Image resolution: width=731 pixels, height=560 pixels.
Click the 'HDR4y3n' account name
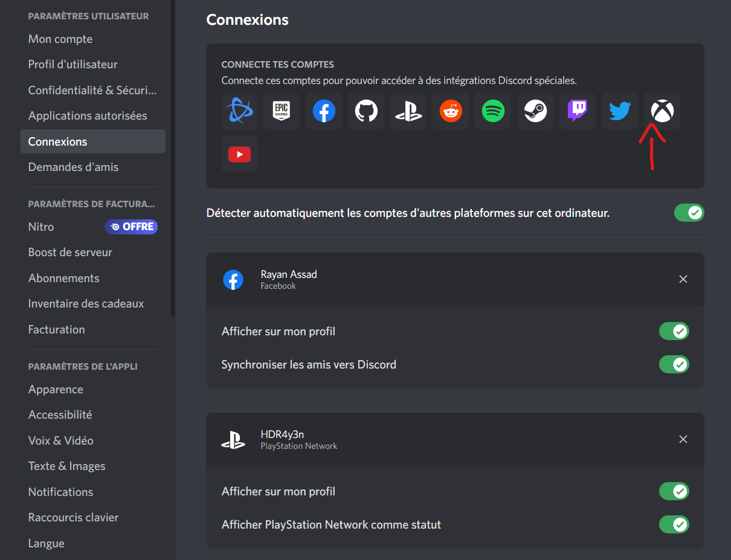pyautogui.click(x=283, y=434)
